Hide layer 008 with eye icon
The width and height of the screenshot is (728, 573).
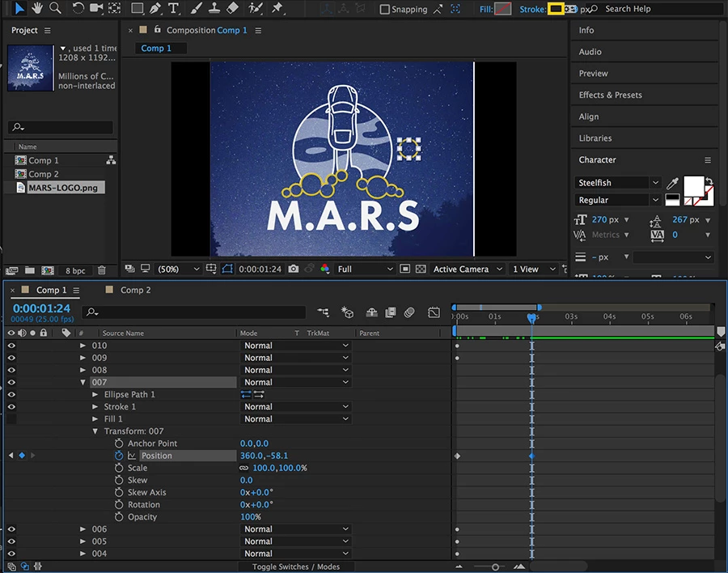11,370
